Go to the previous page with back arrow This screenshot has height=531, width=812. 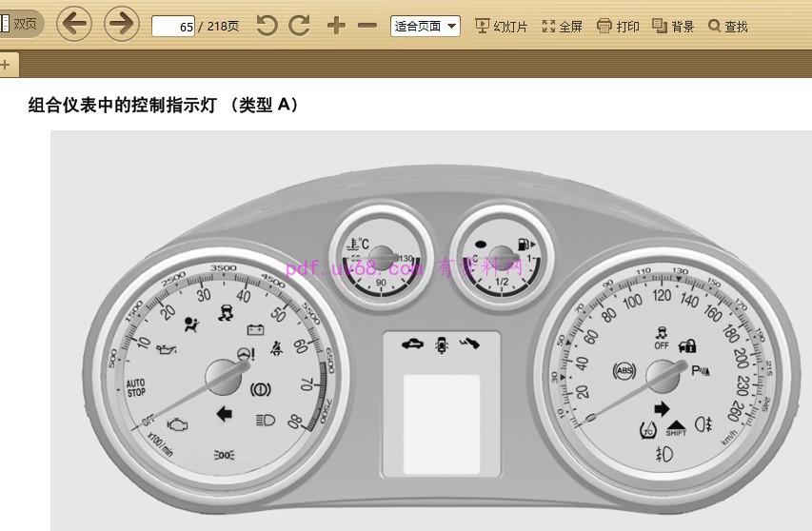pyautogui.click(x=74, y=25)
